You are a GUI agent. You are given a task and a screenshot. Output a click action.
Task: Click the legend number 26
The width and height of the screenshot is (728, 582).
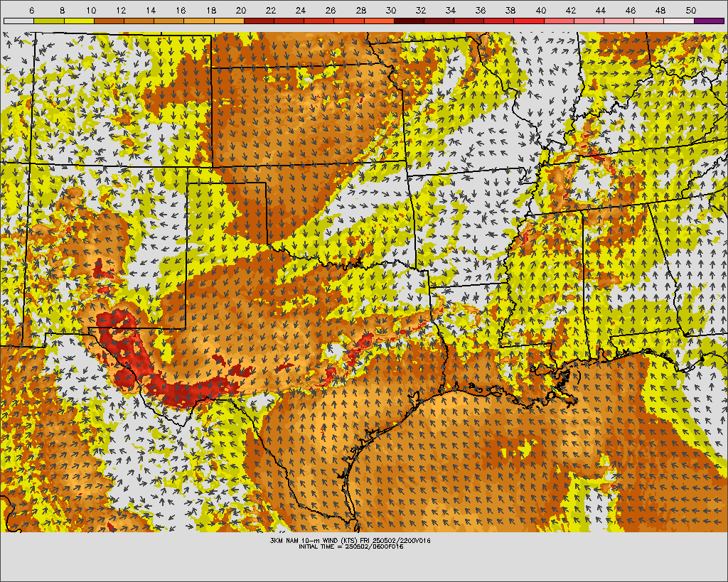click(331, 10)
